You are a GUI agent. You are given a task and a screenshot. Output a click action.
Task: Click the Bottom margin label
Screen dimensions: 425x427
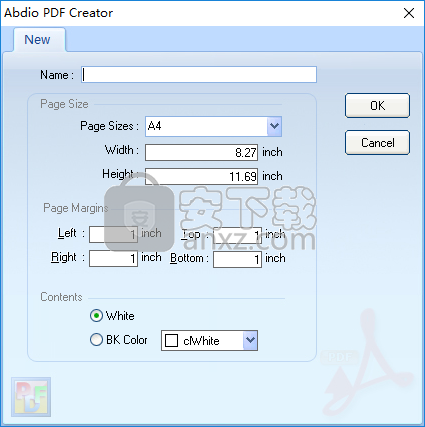pyautogui.click(x=189, y=258)
